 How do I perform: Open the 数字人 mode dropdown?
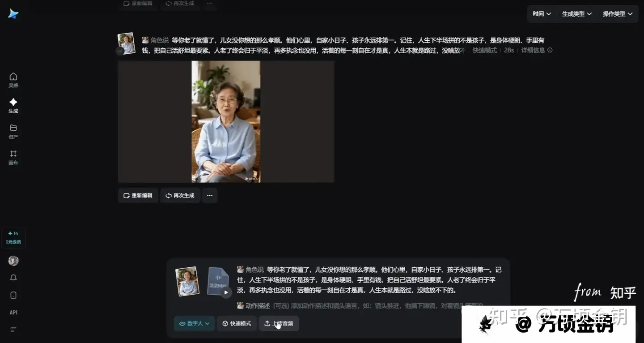coord(194,323)
